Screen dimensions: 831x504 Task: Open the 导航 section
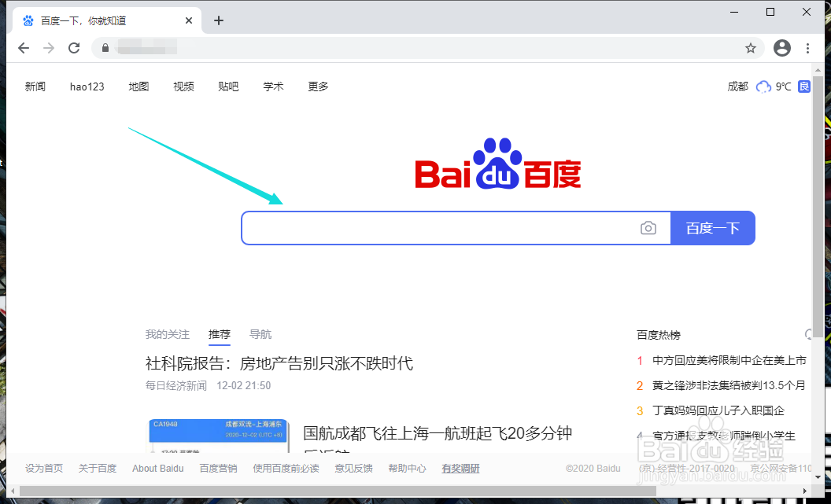click(260, 334)
